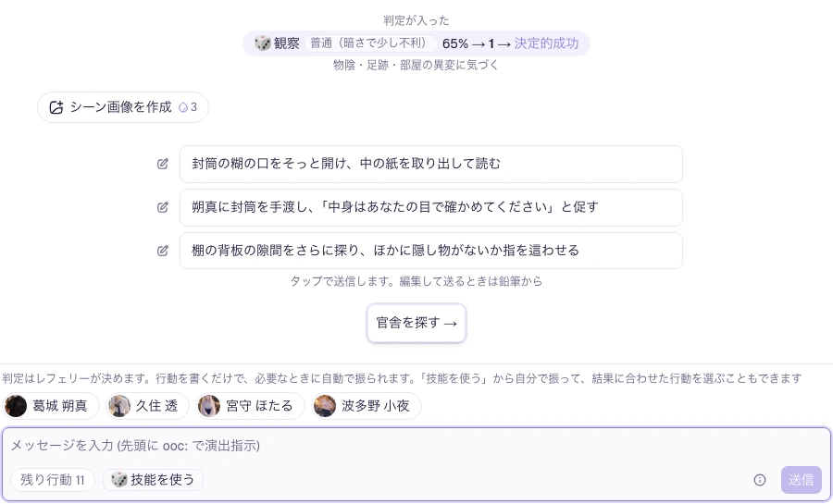
Task: Click dice icon in 技能を使う button
Action: 119,480
